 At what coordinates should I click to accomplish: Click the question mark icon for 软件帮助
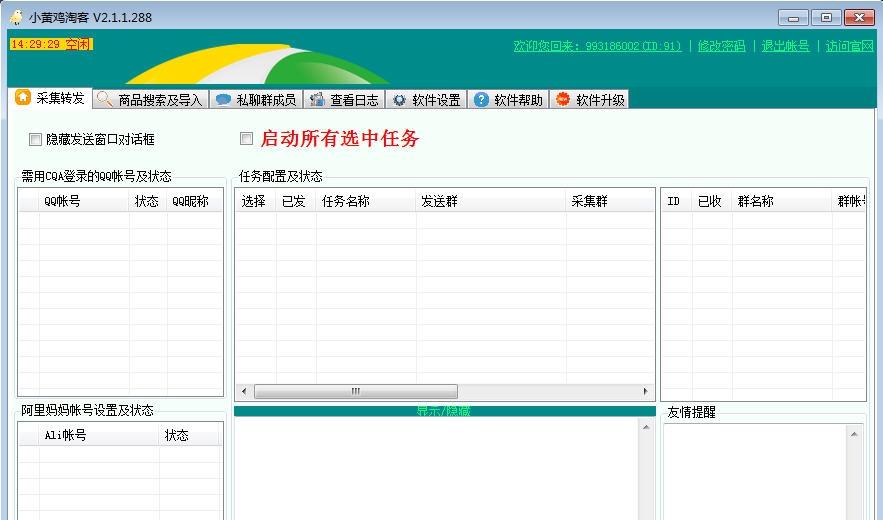coord(481,99)
